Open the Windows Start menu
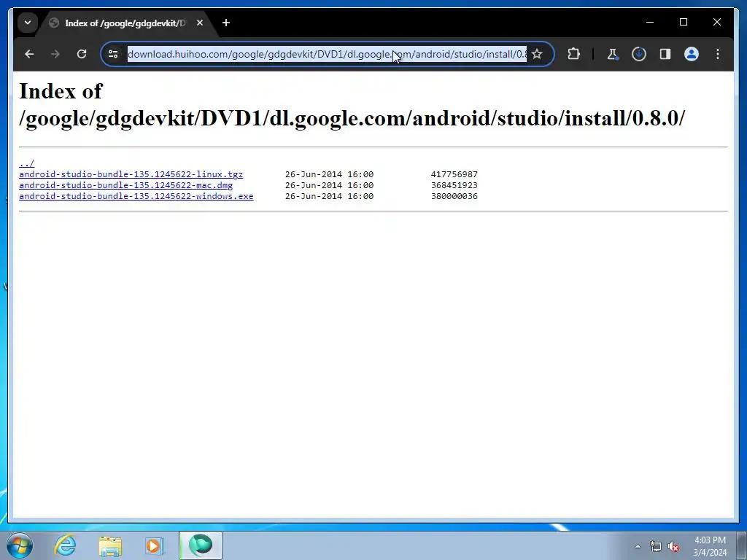Viewport: 747px width, 560px height. coord(19,545)
